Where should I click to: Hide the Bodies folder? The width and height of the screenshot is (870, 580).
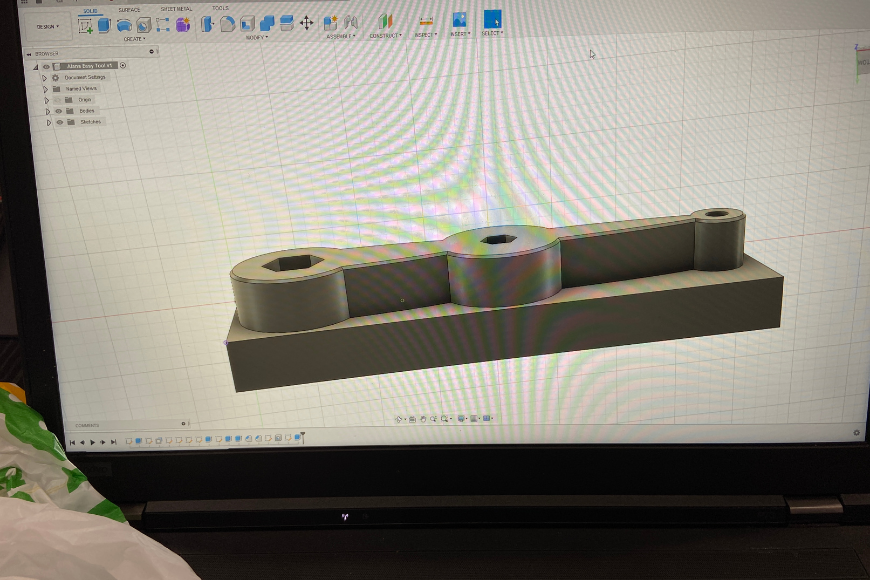coord(58,111)
